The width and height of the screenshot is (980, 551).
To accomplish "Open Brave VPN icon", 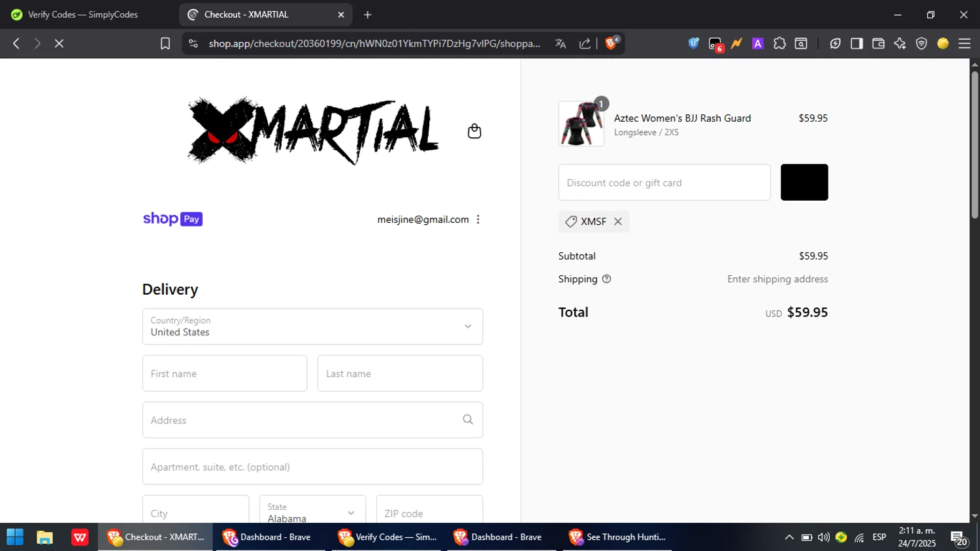I will [921, 43].
